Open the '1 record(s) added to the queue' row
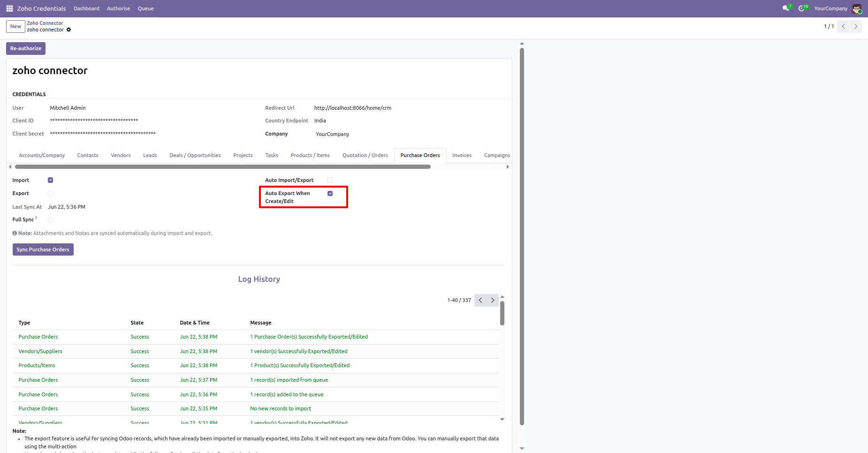The width and height of the screenshot is (868, 453). click(x=256, y=394)
